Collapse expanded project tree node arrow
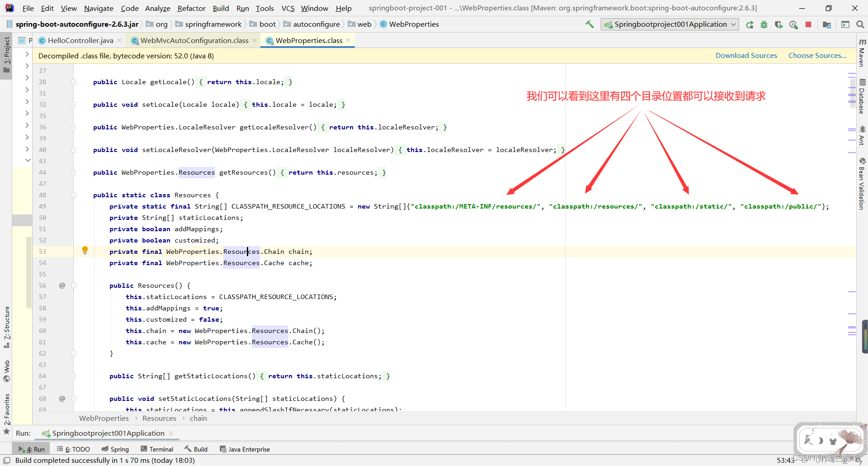Image resolution: width=868 pixels, height=466 pixels. (28, 161)
